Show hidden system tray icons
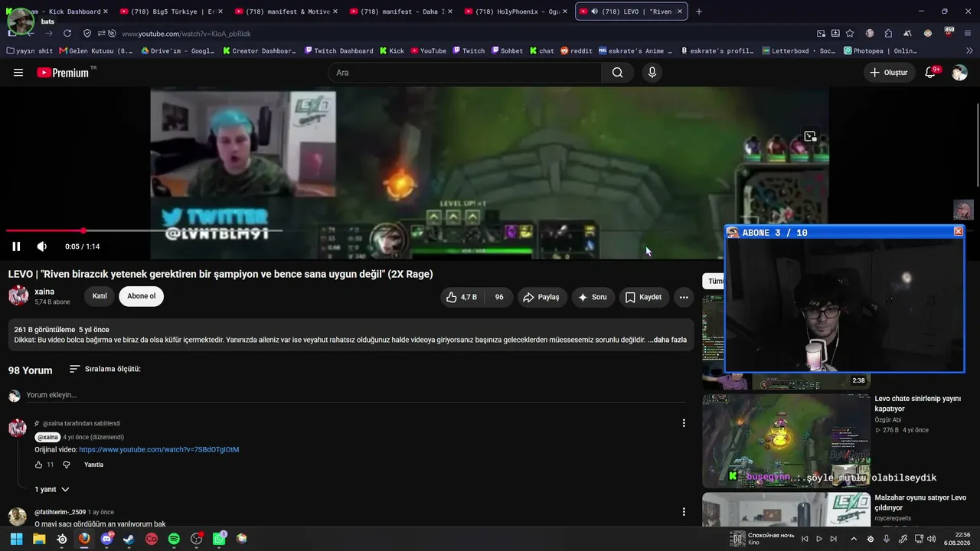This screenshot has width=980, height=551. pos(854,539)
